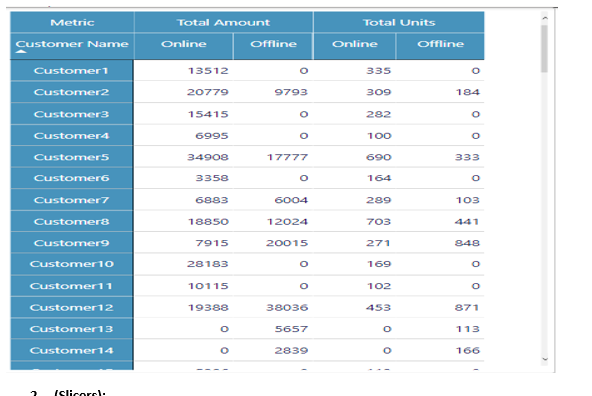Click the value 34908

[x=208, y=157]
